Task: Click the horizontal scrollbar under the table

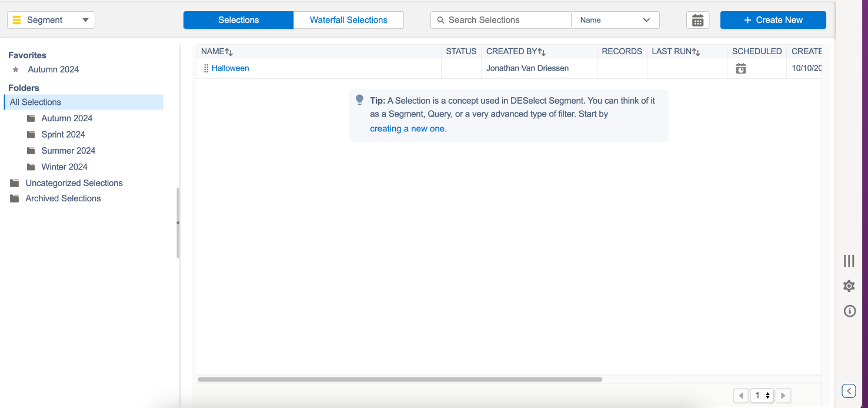Action: point(400,380)
